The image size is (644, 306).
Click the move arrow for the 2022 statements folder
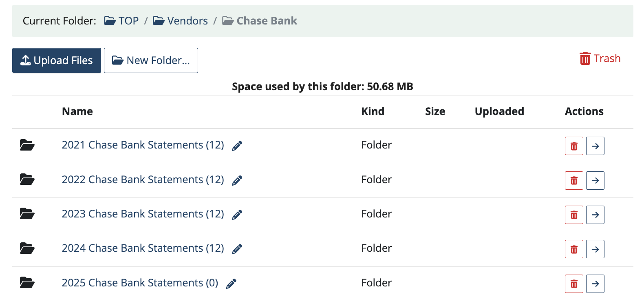(595, 181)
